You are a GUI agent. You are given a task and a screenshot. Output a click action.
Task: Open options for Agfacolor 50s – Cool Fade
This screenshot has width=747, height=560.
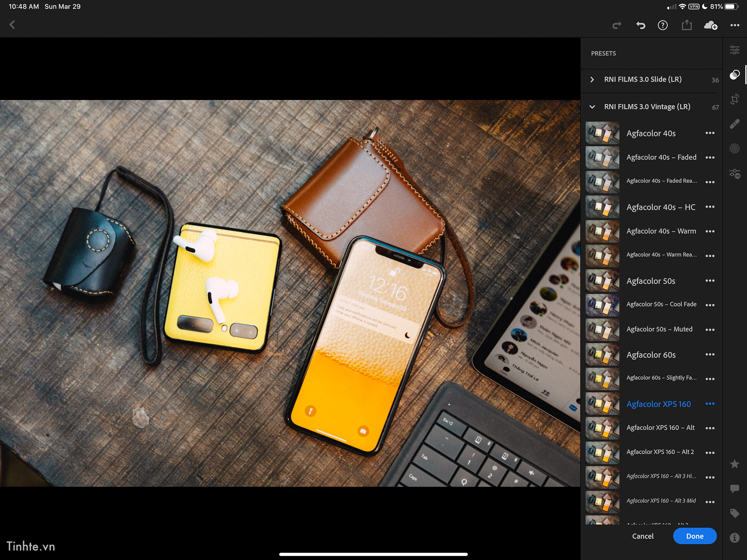[x=710, y=305]
